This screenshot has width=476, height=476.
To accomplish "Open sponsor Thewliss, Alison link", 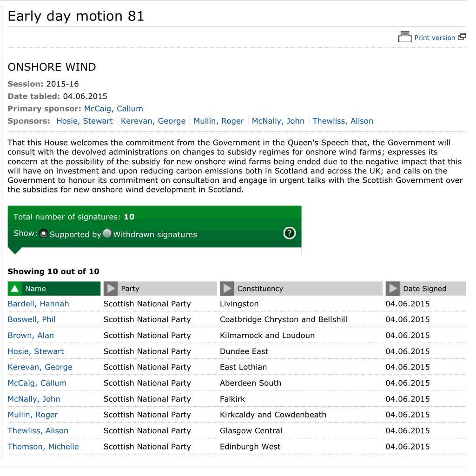I will (x=343, y=121).
